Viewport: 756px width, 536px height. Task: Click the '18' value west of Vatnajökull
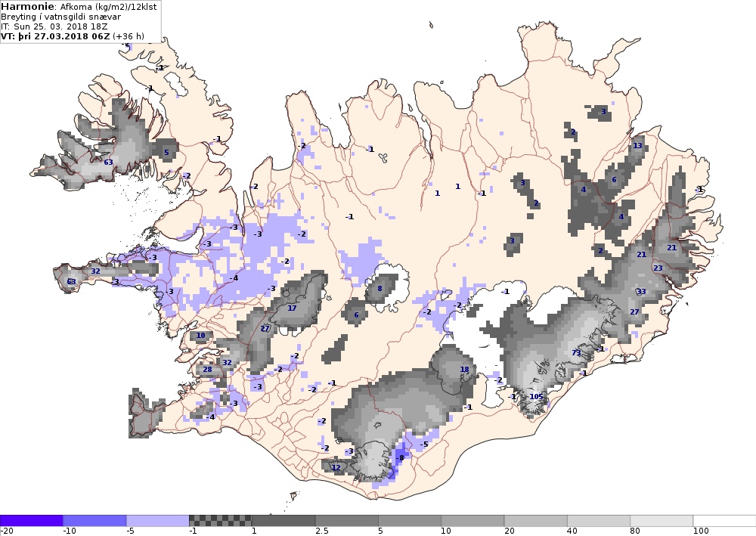tap(464, 370)
